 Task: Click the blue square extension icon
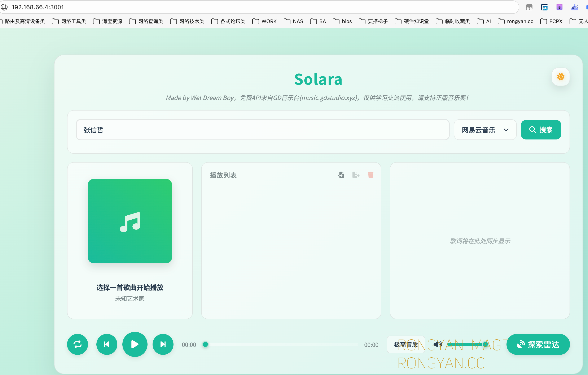pos(544,7)
